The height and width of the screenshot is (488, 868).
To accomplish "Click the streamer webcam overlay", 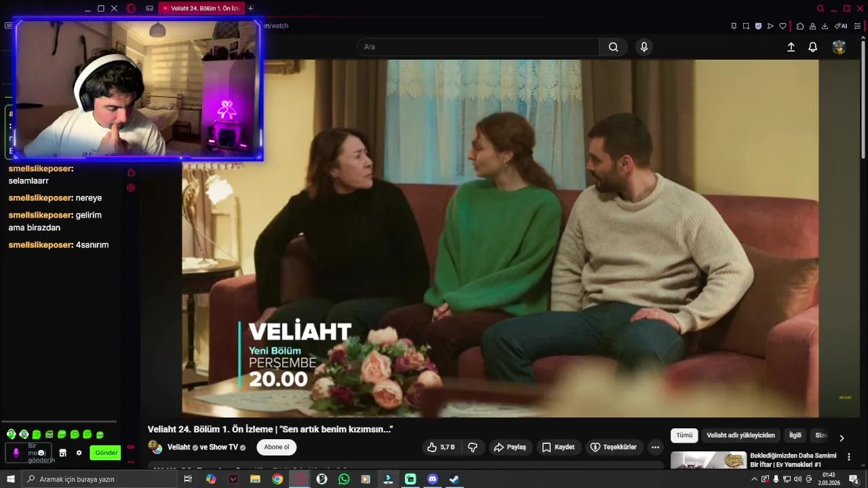I will coord(139,89).
